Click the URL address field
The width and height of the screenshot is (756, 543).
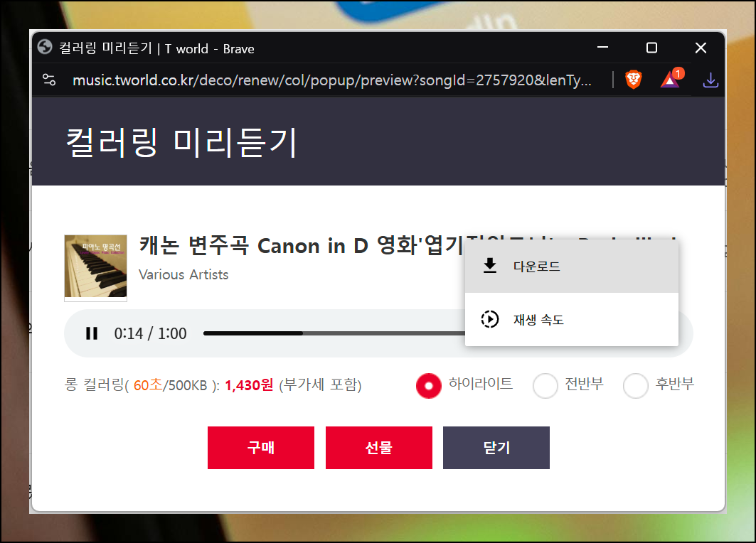(331, 80)
